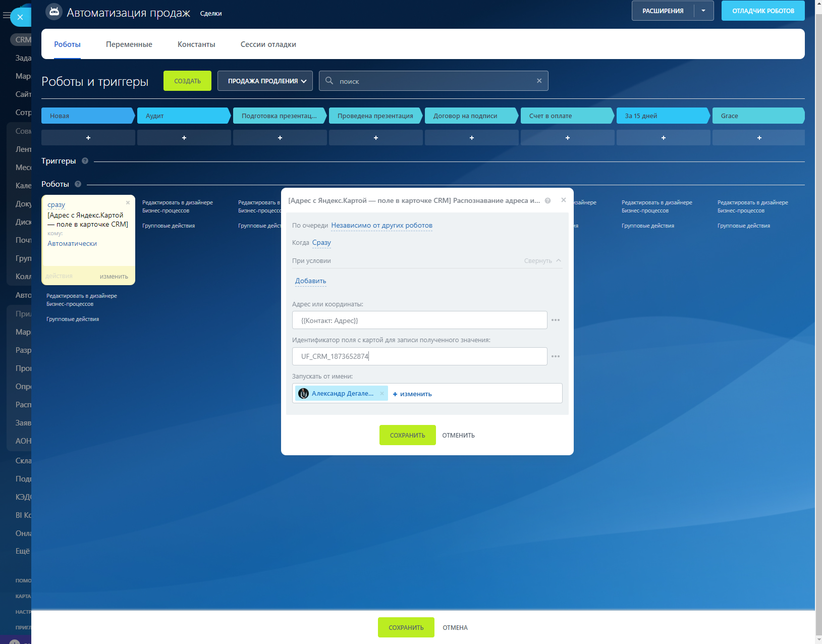Open help for Triggers section
Image resolution: width=822 pixels, height=644 pixels.
tap(85, 161)
